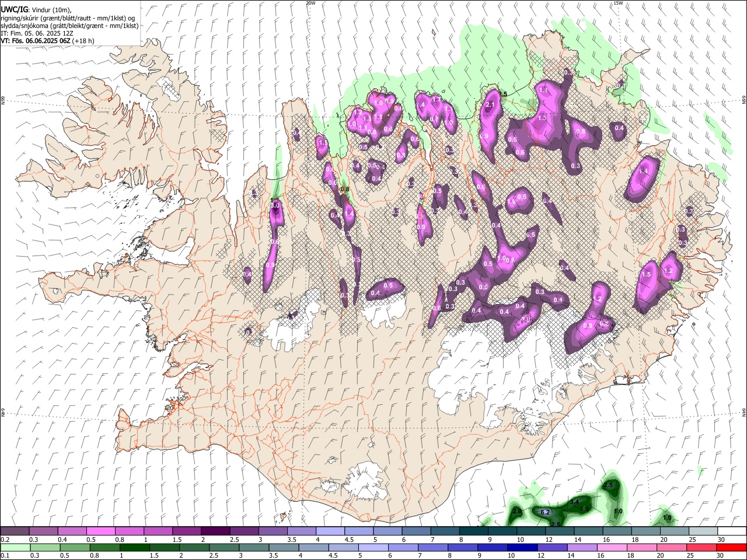This screenshot has height=560, width=747.
Task: Click the 0.8 rain legend swatch in the bottom row
Action: [x=104, y=547]
